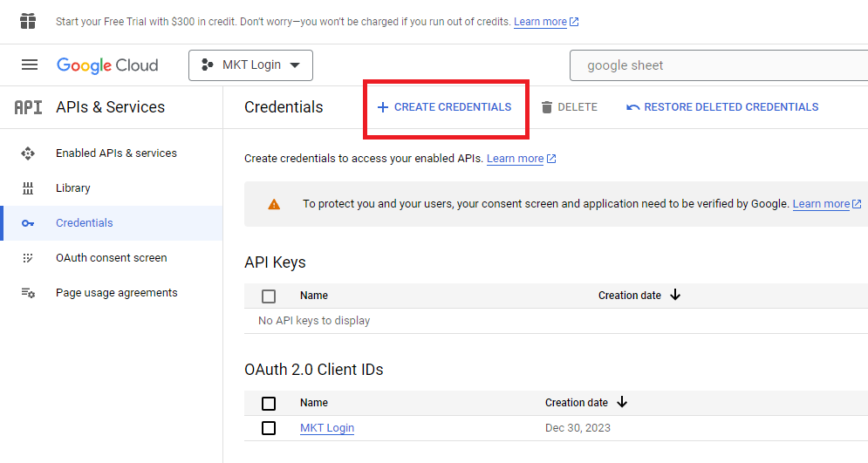Click the external link icon after the banner Learn more
Image resolution: width=868 pixels, height=463 pixels.
point(574,22)
